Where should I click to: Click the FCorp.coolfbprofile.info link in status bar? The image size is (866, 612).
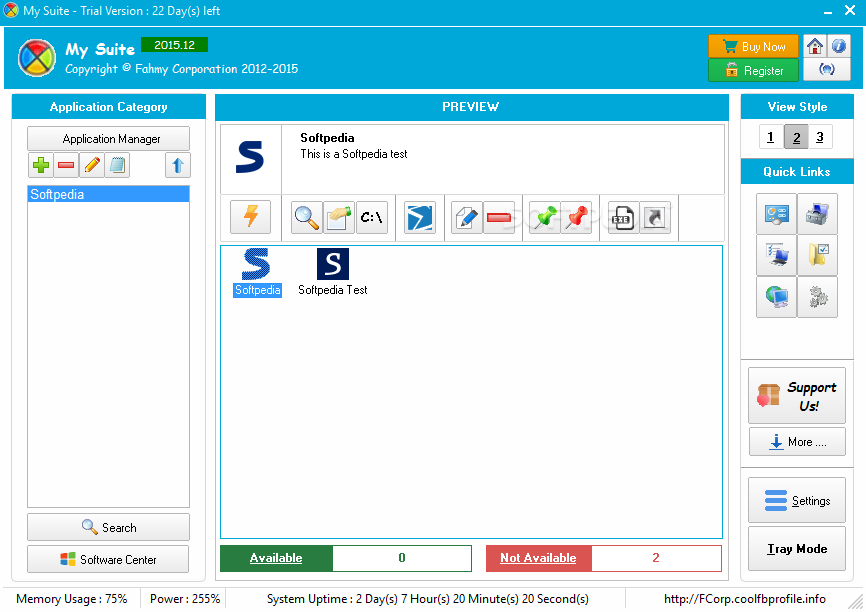click(744, 599)
